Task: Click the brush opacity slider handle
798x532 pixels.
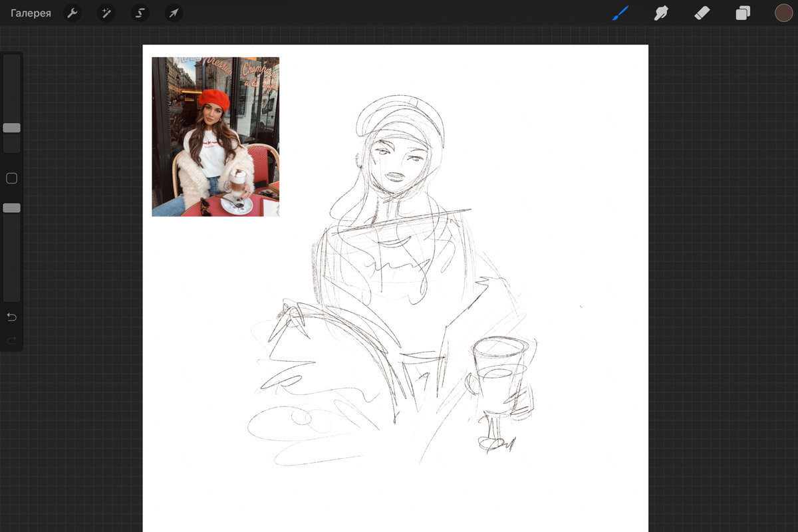Action: coord(11,208)
